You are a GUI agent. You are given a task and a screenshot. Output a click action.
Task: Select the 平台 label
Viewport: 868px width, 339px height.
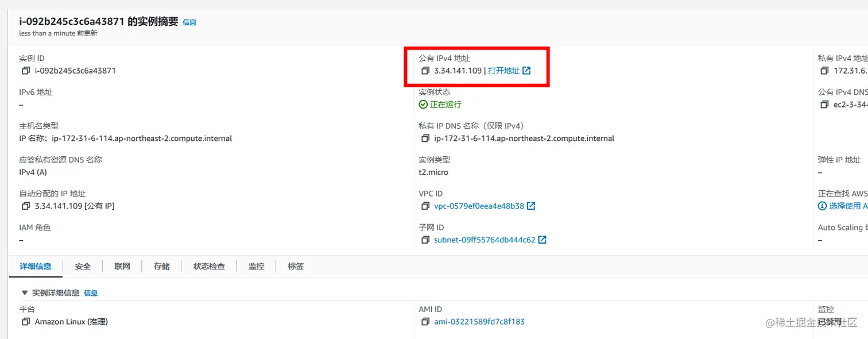[27, 309]
